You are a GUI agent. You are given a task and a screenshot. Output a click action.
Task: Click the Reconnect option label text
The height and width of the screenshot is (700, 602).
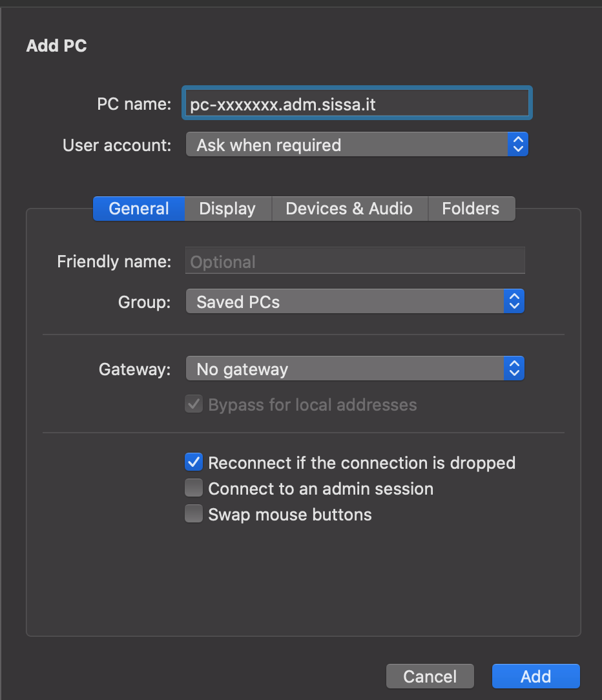coord(362,463)
